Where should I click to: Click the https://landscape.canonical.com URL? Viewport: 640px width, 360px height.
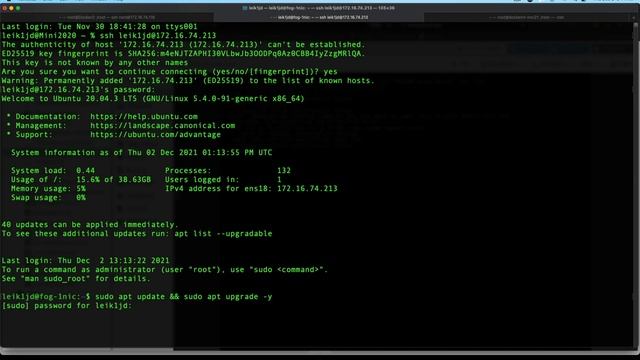(162, 126)
